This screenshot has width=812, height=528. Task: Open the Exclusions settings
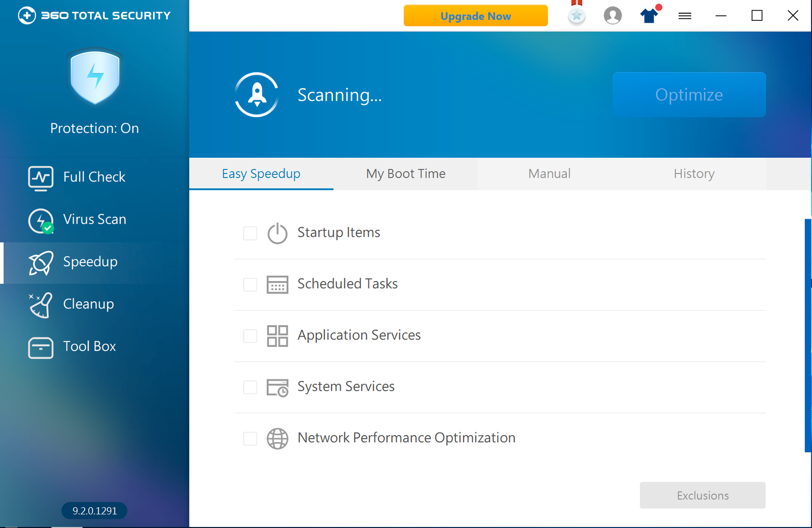pyautogui.click(x=702, y=496)
